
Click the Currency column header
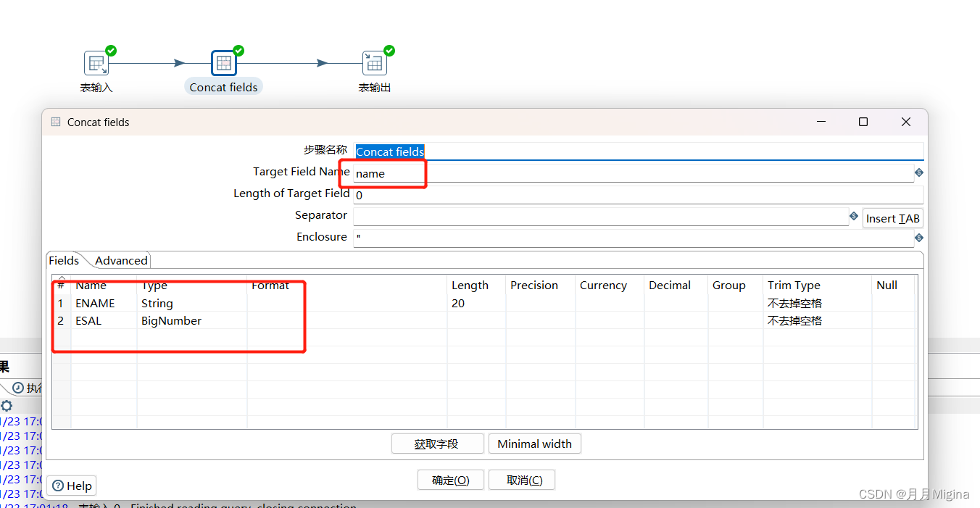[610, 285]
